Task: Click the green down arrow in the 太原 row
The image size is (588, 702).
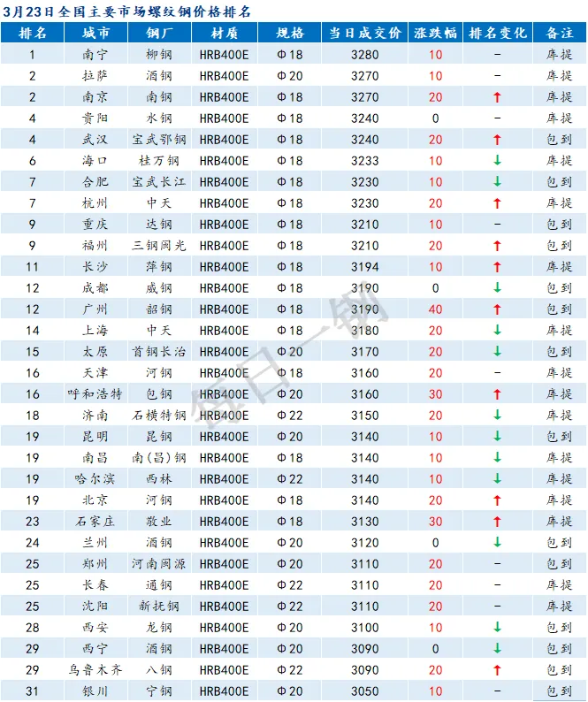Action: (497, 352)
